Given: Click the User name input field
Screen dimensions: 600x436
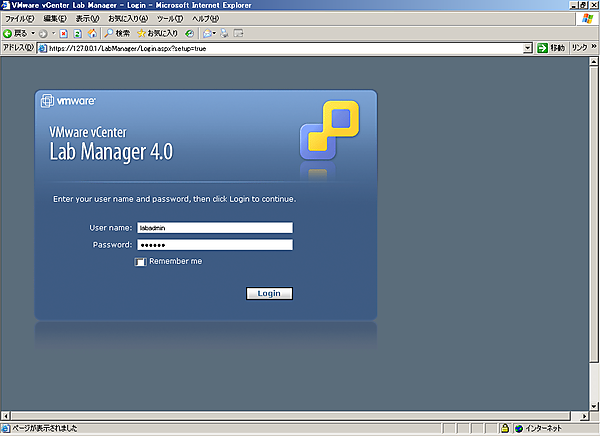Looking at the screenshot, I should coord(214,227).
